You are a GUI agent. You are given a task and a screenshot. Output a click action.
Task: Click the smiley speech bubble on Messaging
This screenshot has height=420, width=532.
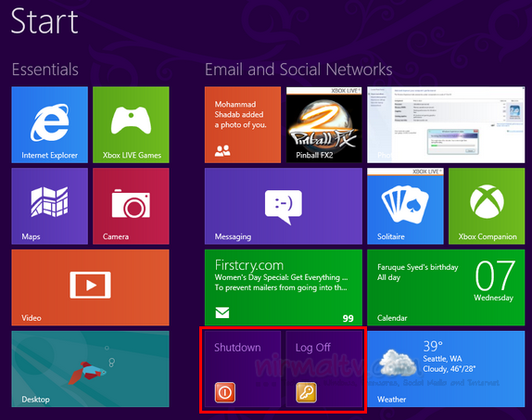(x=284, y=207)
